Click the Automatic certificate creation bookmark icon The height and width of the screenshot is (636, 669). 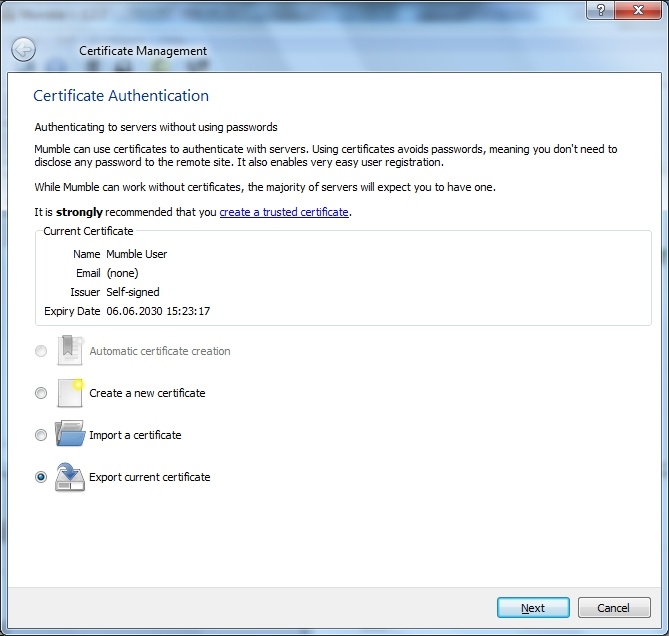pos(70,350)
